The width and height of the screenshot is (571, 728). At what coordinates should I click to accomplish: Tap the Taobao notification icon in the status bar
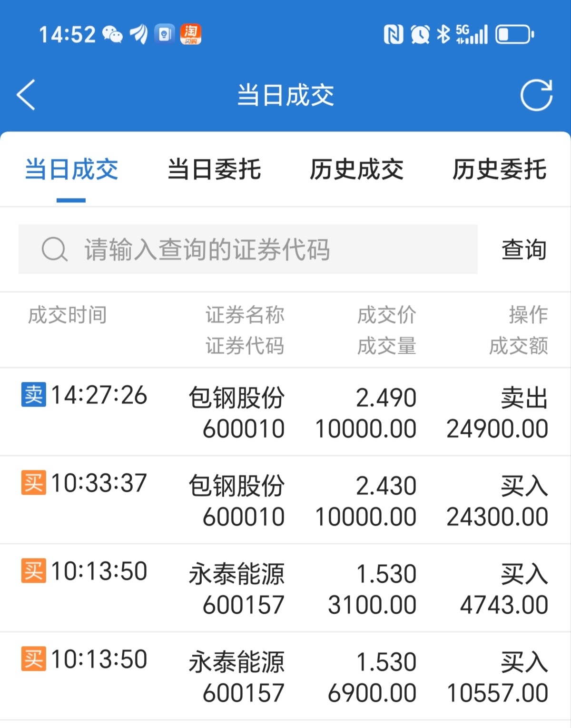[190, 34]
